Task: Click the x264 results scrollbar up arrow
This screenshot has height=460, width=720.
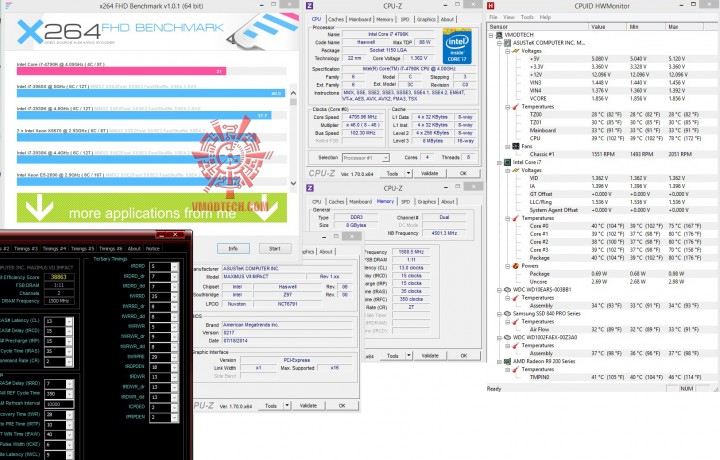Action: pos(293,93)
